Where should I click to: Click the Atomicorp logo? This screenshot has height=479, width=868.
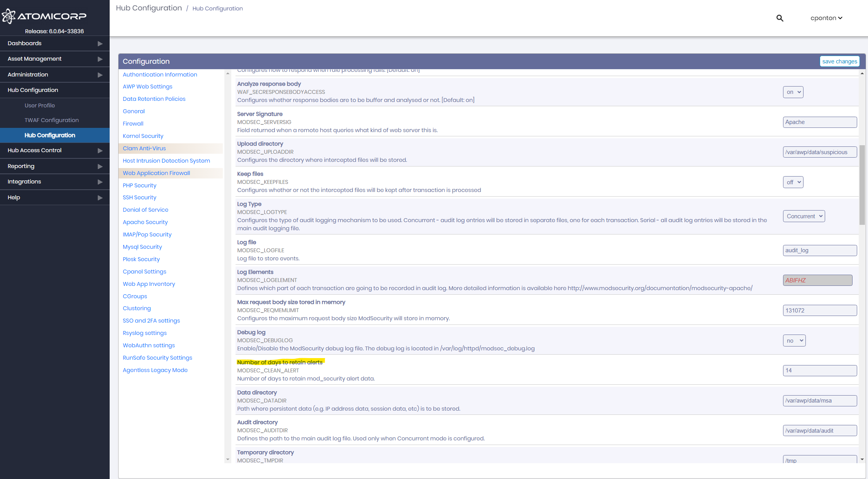pyautogui.click(x=44, y=16)
